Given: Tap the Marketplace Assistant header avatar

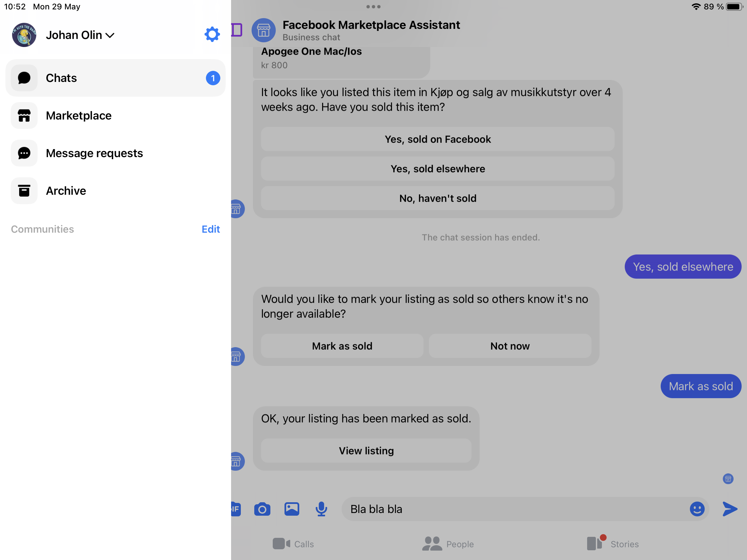Looking at the screenshot, I should pyautogui.click(x=263, y=30).
